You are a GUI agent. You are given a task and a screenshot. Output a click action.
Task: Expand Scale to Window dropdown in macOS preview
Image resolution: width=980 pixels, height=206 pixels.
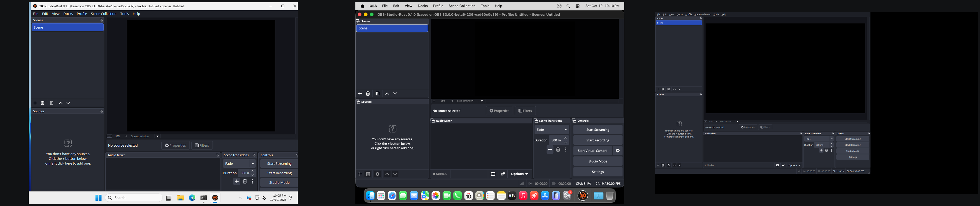482,101
